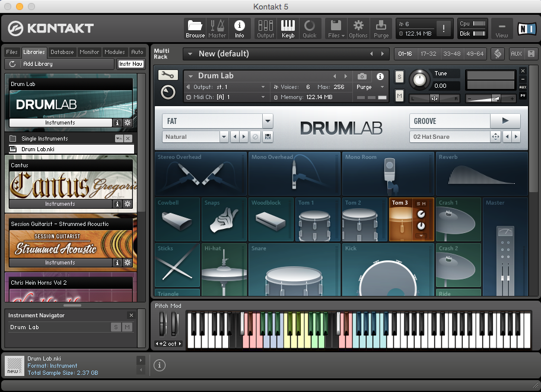Switch to the Modules tab
The width and height of the screenshot is (541, 392).
(x=114, y=52)
